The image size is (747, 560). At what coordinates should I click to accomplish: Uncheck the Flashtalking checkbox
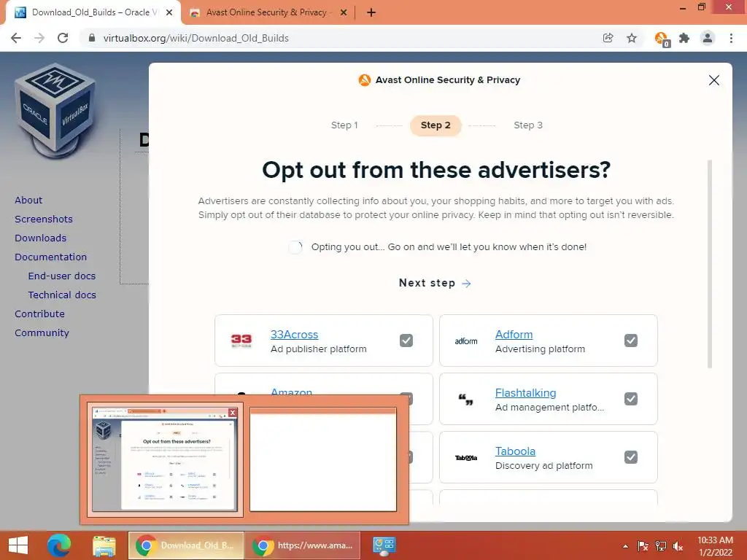[631, 399]
